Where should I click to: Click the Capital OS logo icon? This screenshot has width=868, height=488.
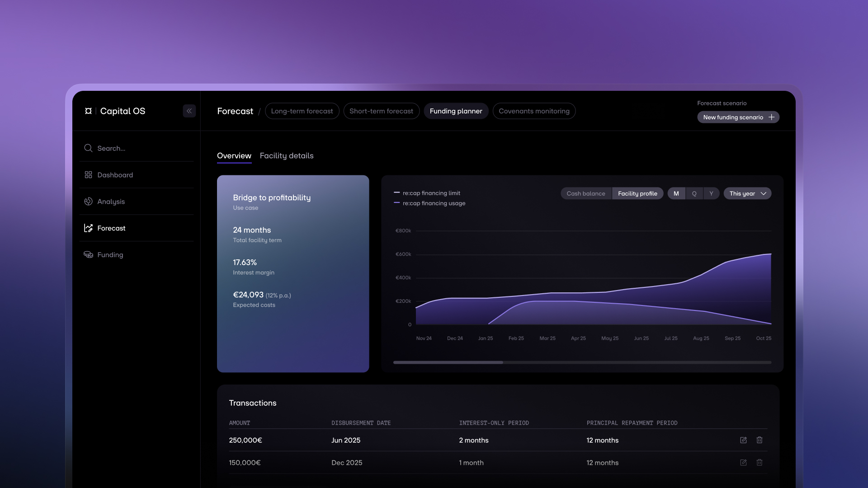[x=89, y=111]
